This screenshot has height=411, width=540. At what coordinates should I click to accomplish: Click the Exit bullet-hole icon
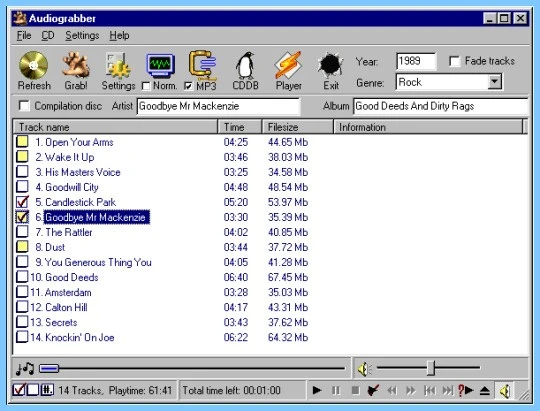[x=331, y=65]
